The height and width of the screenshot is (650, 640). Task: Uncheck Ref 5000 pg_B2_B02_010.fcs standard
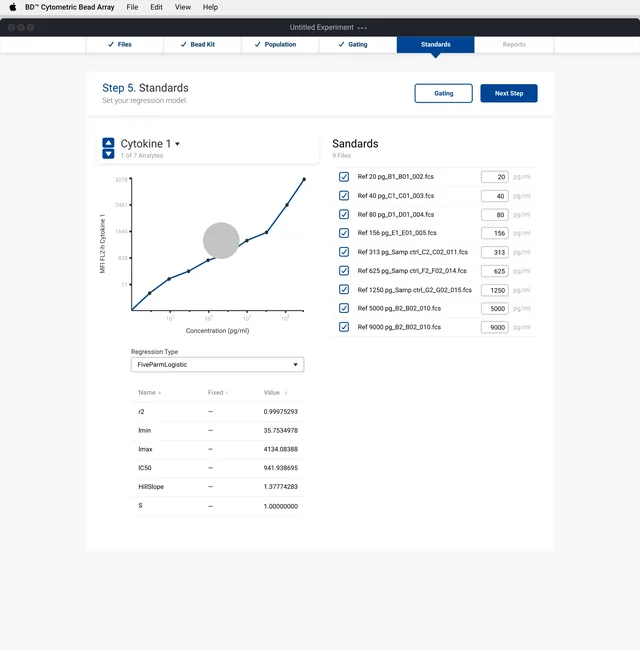[344, 308]
